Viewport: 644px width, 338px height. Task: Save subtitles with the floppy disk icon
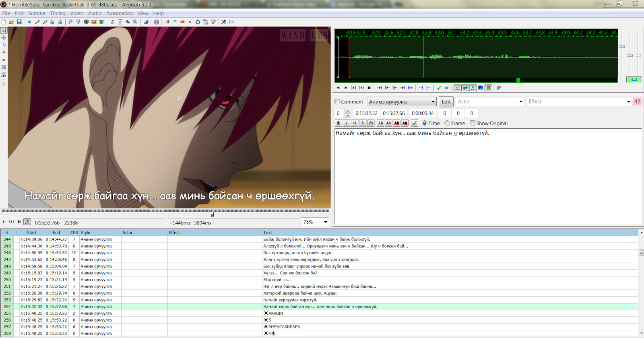coord(19,22)
